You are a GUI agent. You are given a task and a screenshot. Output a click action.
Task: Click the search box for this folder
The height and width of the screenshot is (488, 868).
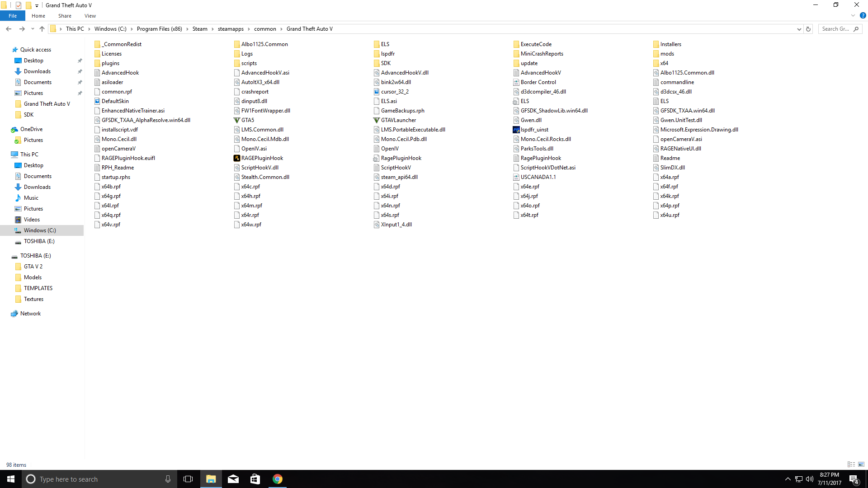click(x=835, y=29)
